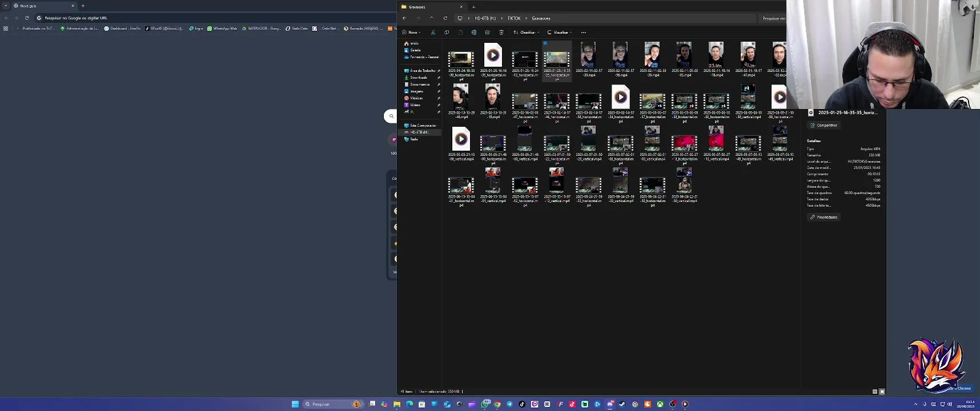
Task: Click the Cut scissors icon in Explorer toolbar
Action: 433,33
